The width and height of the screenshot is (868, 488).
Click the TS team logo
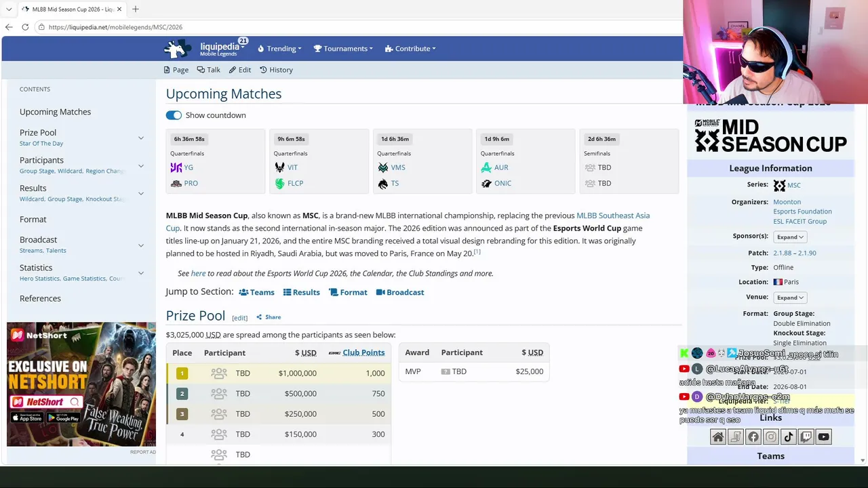point(383,184)
